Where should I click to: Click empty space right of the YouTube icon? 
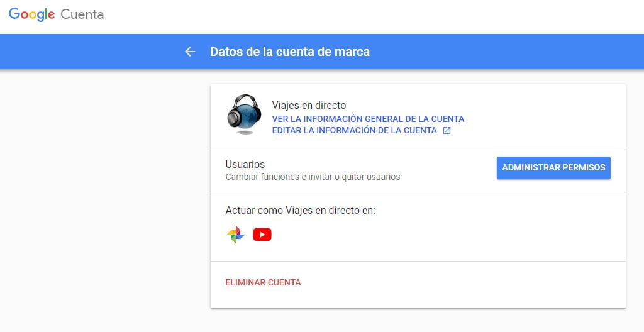click(440, 235)
